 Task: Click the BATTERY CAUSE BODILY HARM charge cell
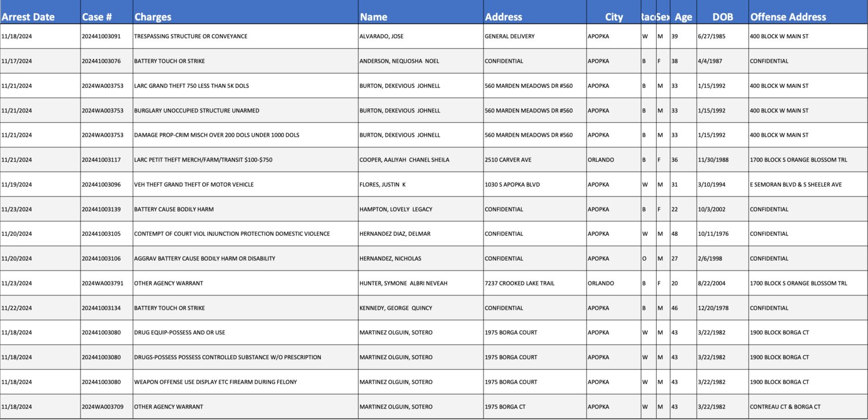[x=246, y=209]
